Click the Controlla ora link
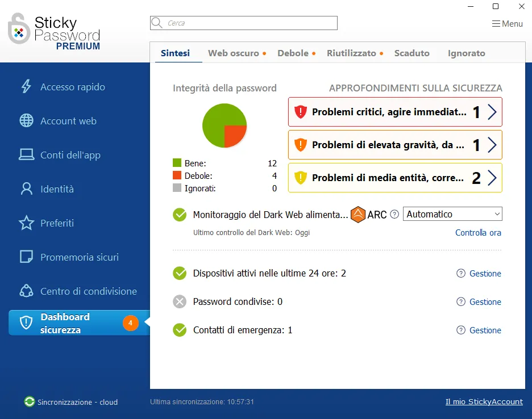 [x=478, y=233]
